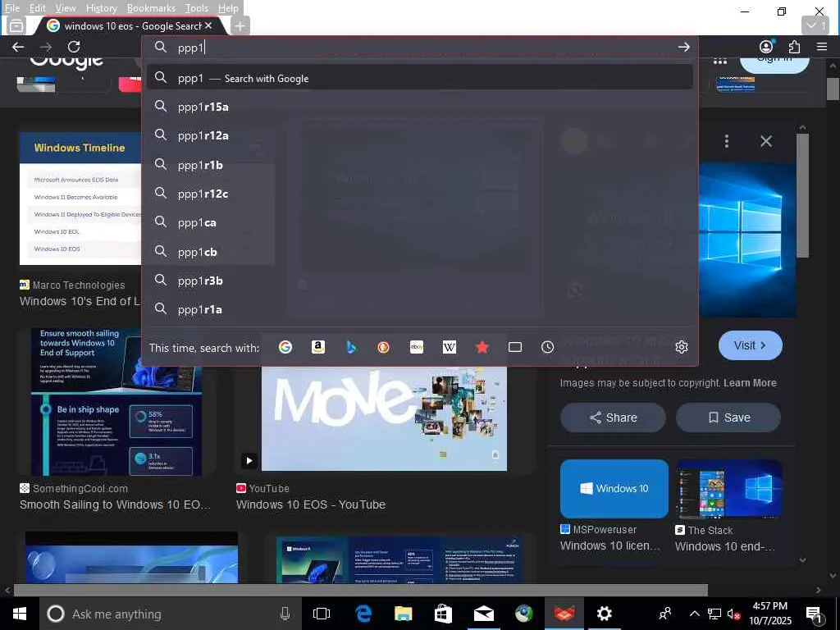Open the Windows Timeline image thumbnail

(x=80, y=199)
